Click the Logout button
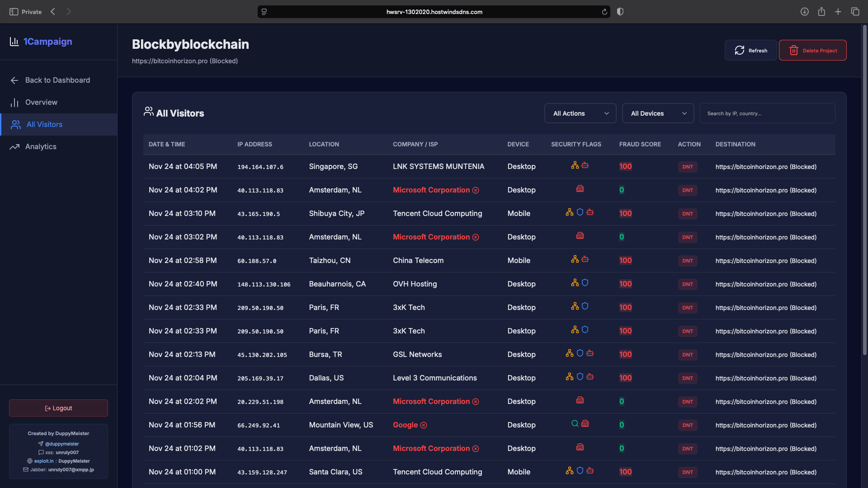 click(58, 408)
